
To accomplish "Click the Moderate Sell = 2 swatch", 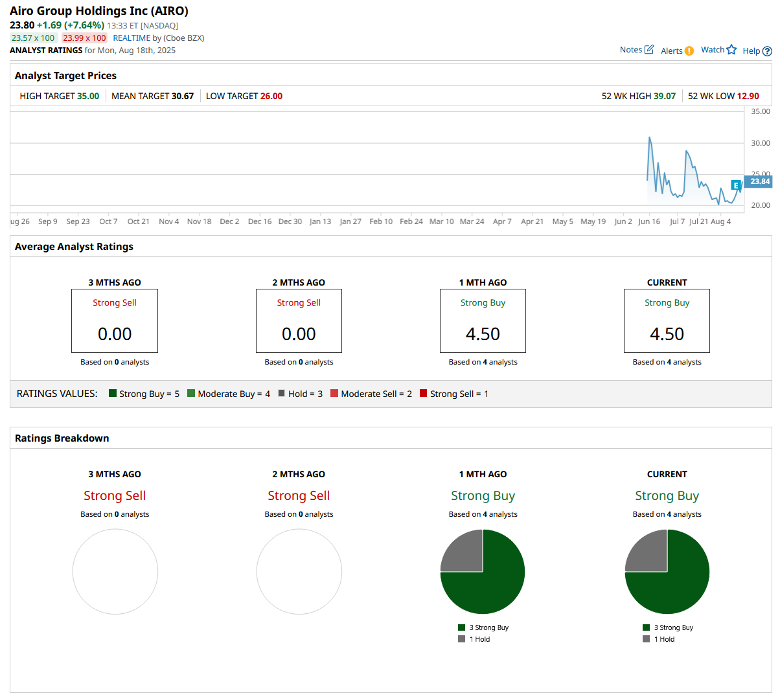I will [334, 393].
